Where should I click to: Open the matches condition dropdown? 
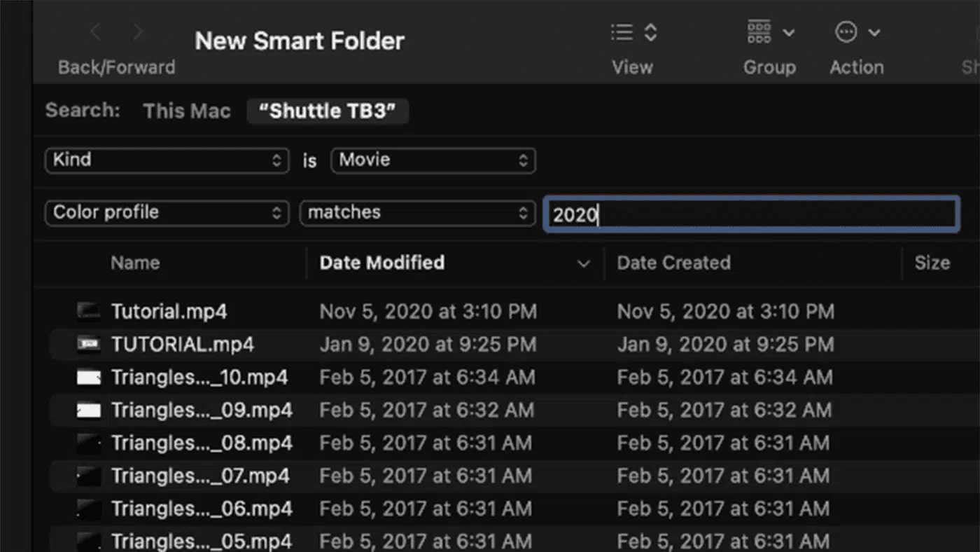(417, 213)
